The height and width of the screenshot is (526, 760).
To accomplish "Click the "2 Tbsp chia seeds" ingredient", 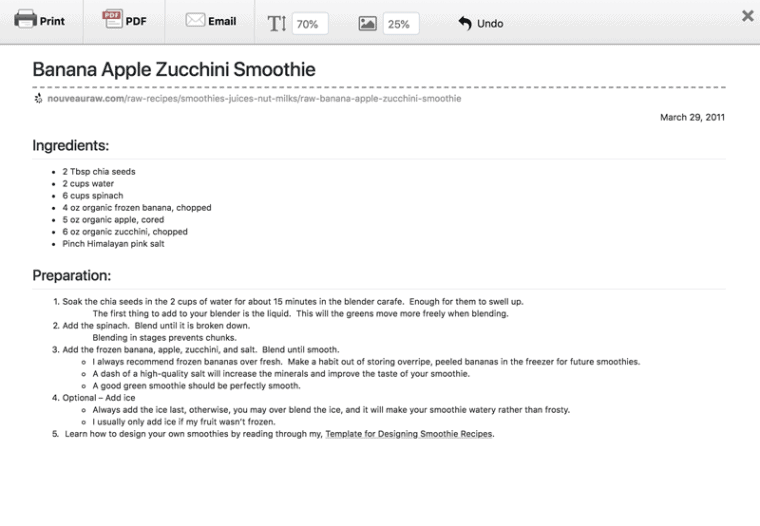I will click(x=99, y=172).
